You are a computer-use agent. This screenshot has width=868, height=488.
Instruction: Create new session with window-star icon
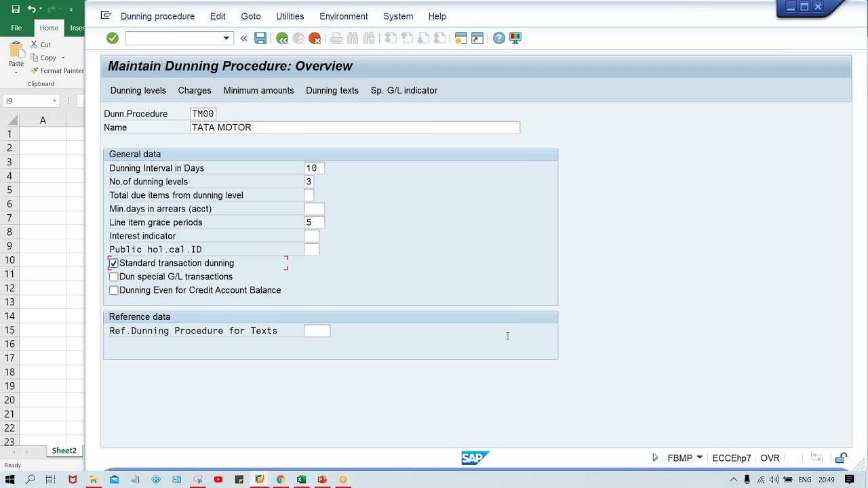(x=461, y=38)
